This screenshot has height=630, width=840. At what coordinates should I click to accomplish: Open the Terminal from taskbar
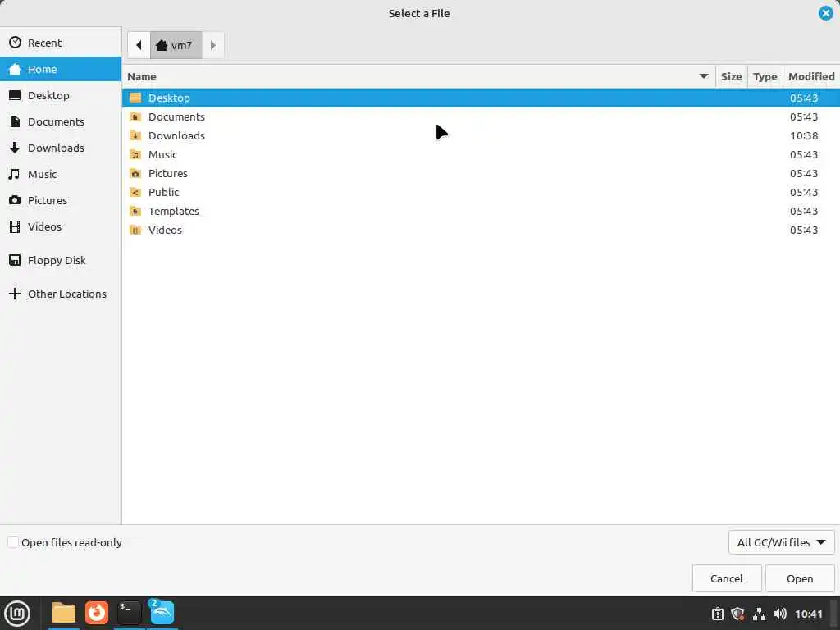tap(129, 613)
